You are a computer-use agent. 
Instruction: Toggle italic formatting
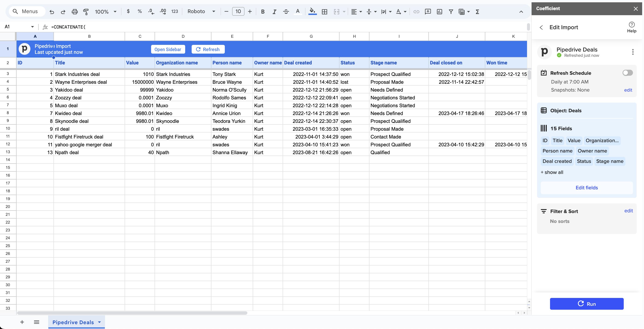[274, 12]
